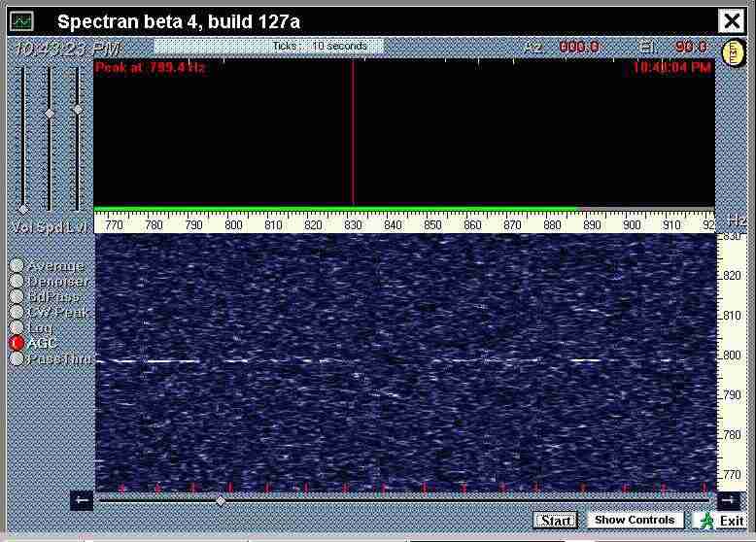Click the third vertical slider handle
Screen dimensions: 756x542
tap(78, 110)
